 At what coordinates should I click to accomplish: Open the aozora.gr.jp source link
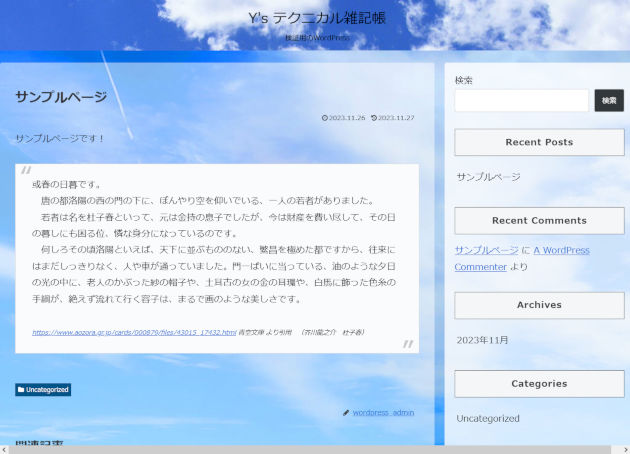(134, 332)
